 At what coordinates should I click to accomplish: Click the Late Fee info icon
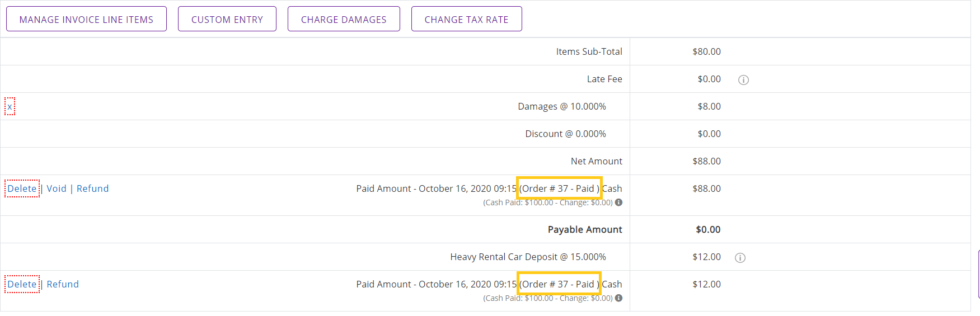pyautogui.click(x=743, y=80)
